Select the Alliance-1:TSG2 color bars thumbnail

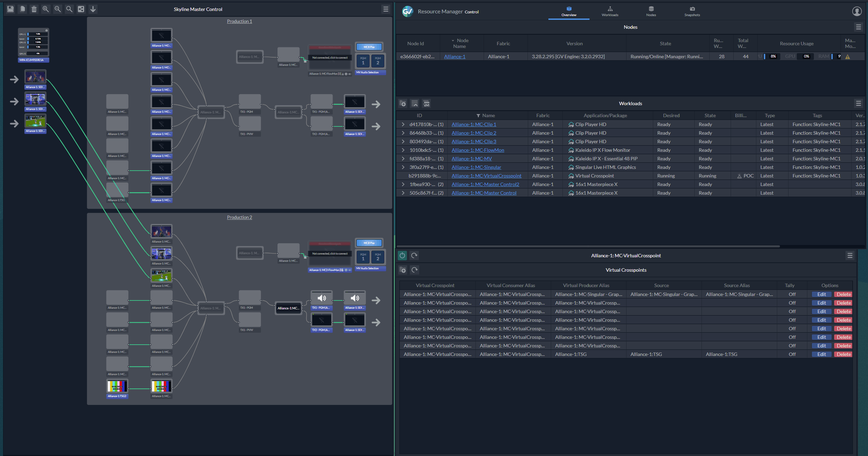(x=117, y=386)
